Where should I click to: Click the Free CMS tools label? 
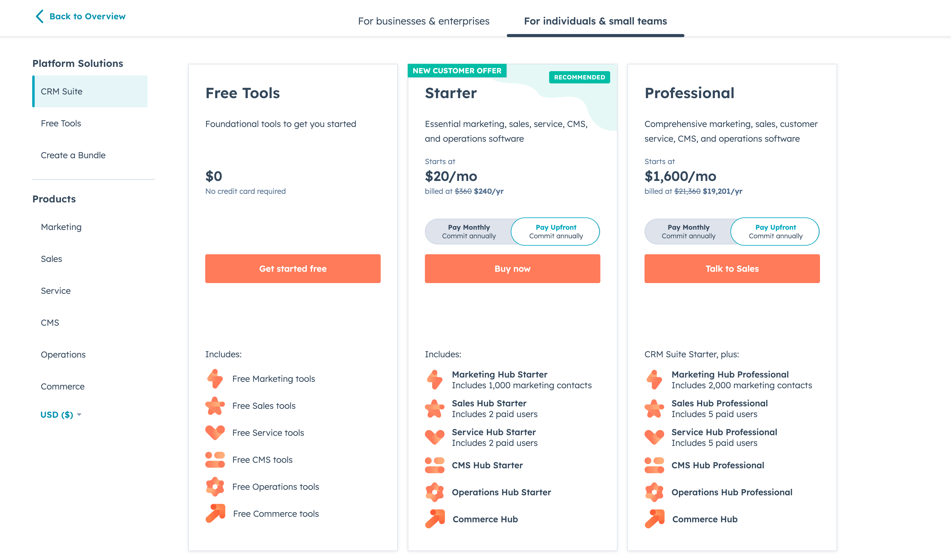(262, 460)
